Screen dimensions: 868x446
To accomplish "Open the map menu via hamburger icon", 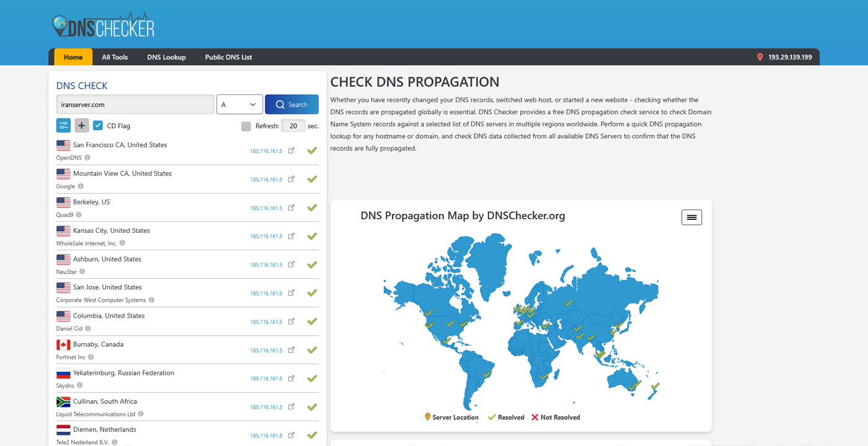I will pos(691,217).
